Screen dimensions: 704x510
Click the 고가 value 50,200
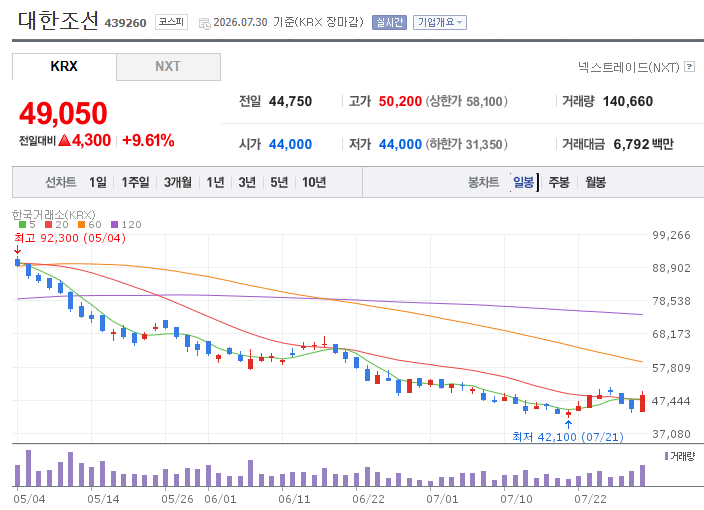coord(400,101)
